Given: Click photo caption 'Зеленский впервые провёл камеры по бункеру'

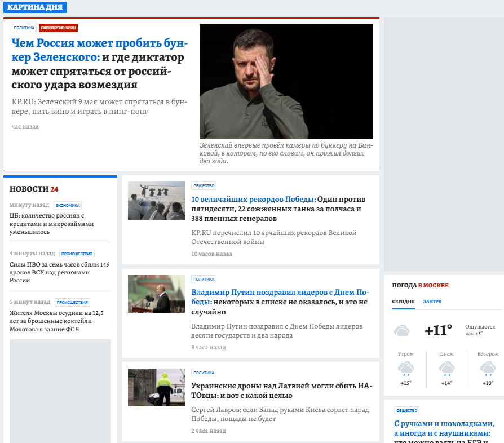Looking at the screenshot, I should pyautogui.click(x=286, y=153).
